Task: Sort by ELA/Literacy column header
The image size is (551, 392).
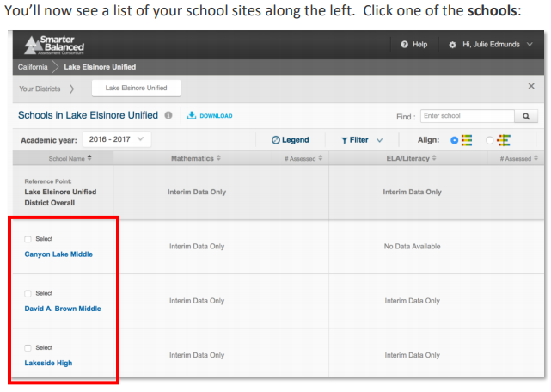Action: pyautogui.click(x=411, y=158)
